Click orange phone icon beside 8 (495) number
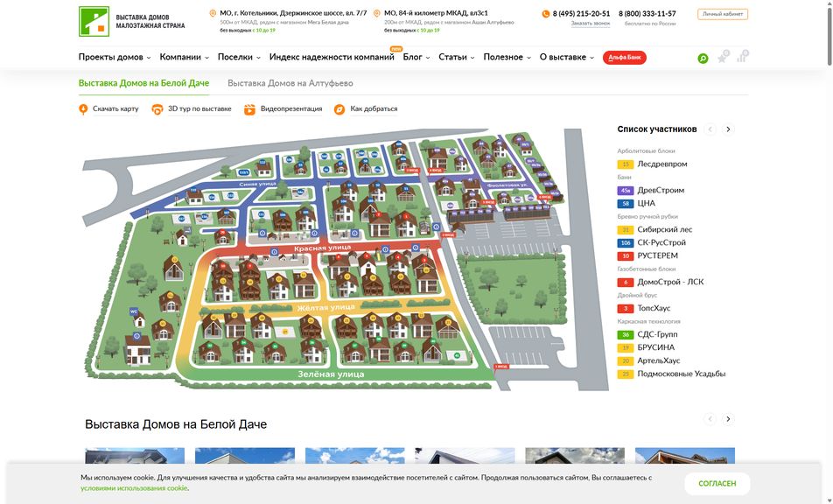 pyautogui.click(x=546, y=14)
